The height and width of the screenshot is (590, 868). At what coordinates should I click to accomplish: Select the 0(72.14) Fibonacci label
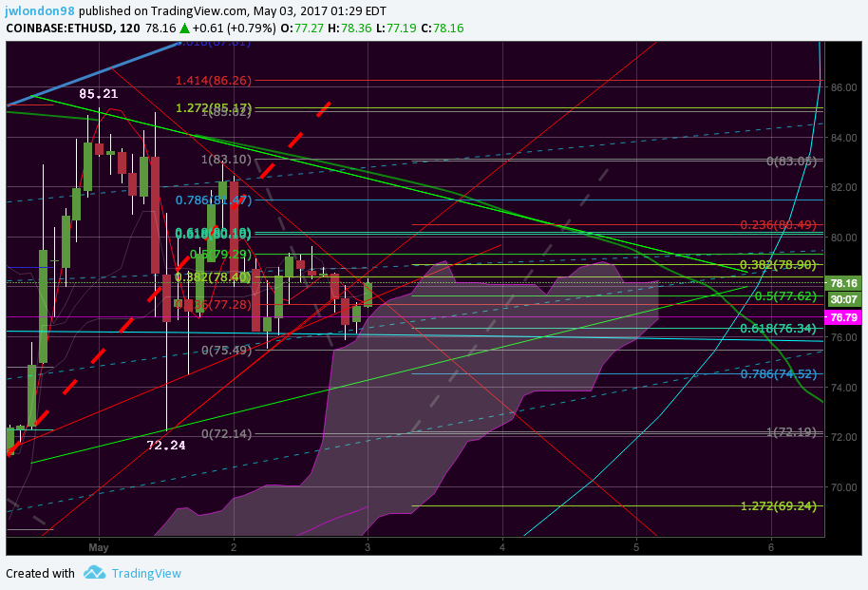[226, 434]
